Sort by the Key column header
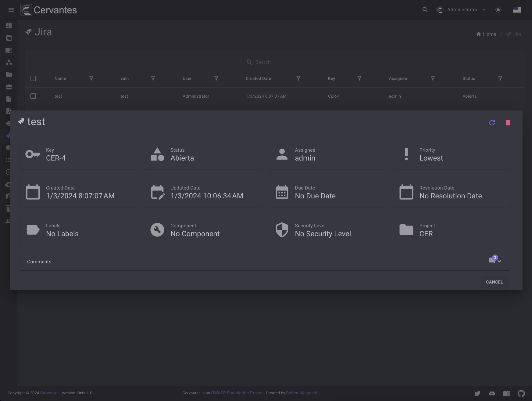Viewport: 532px width, 401px height. 331,78
